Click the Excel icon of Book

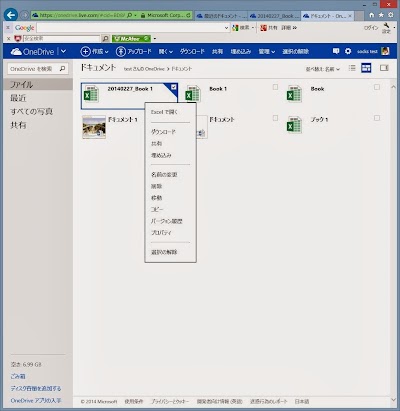click(294, 94)
